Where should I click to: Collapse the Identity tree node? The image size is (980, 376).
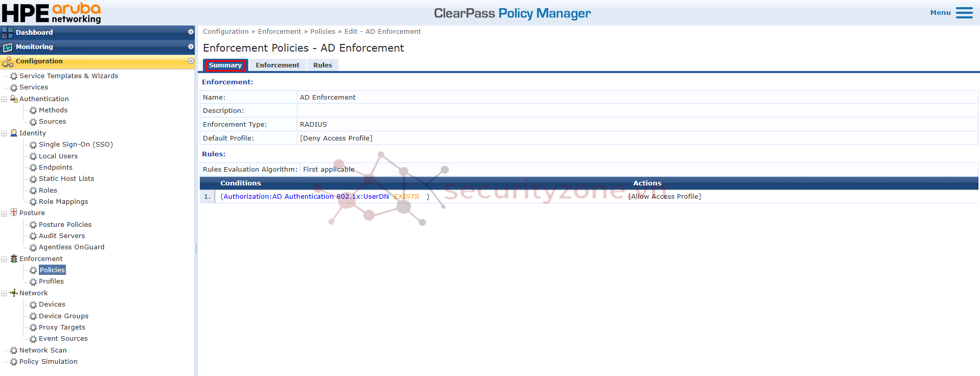4,133
